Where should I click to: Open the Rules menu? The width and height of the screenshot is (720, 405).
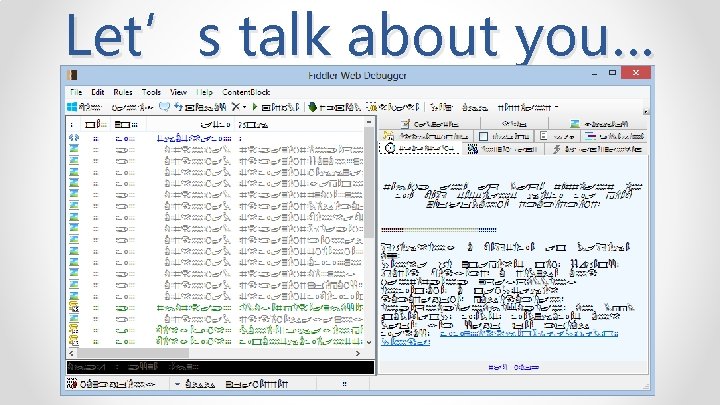coord(123,92)
